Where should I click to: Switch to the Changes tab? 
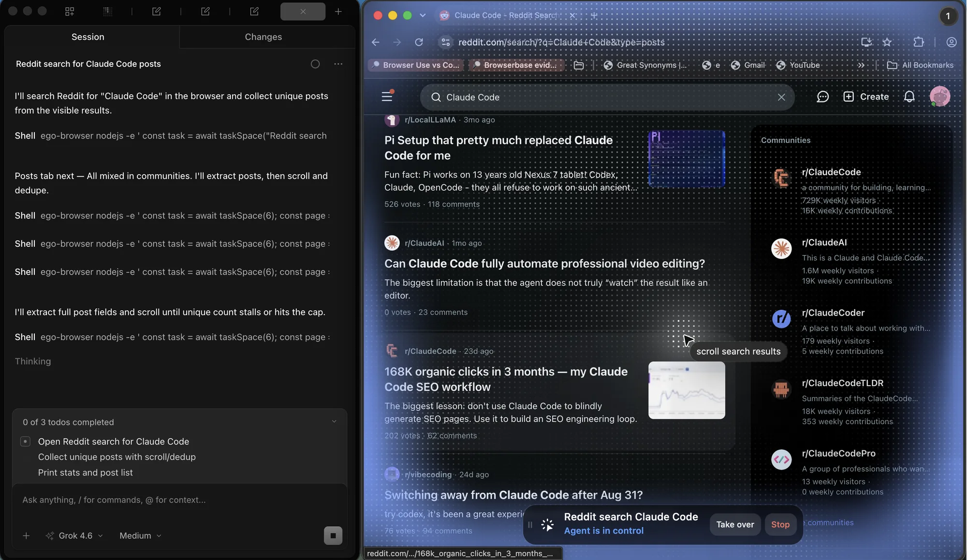[263, 37]
